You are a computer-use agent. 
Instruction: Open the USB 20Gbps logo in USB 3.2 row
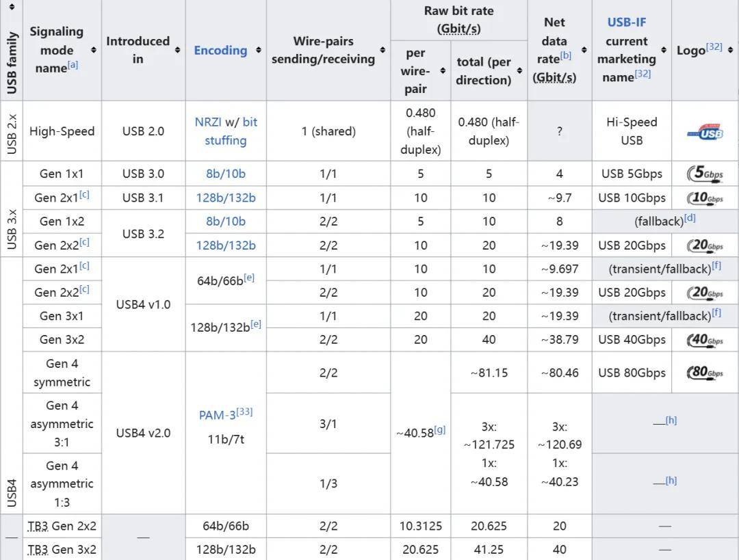tap(705, 245)
